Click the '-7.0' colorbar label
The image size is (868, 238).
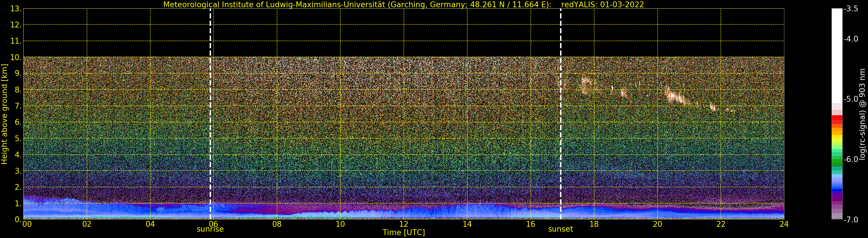coord(851,220)
